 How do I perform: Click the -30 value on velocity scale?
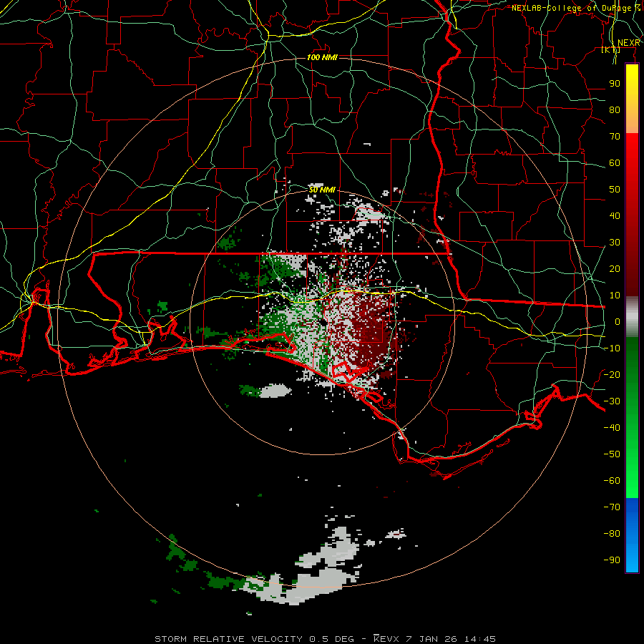point(612,401)
